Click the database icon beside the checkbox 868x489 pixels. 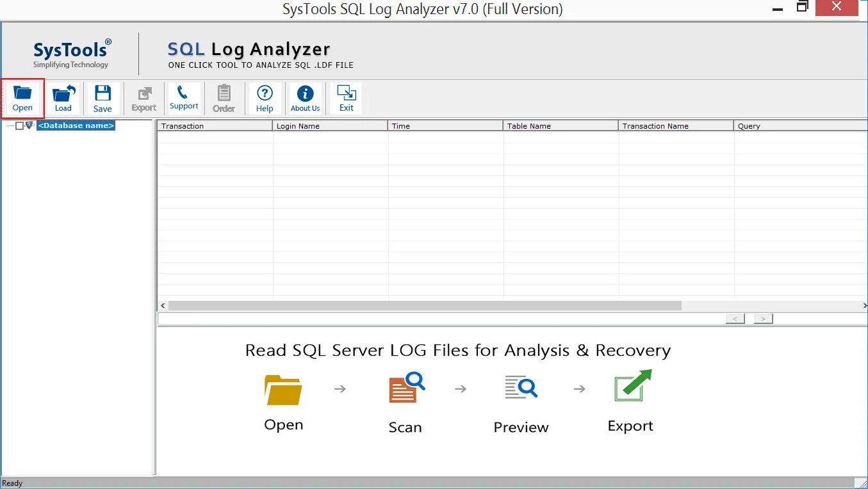29,125
